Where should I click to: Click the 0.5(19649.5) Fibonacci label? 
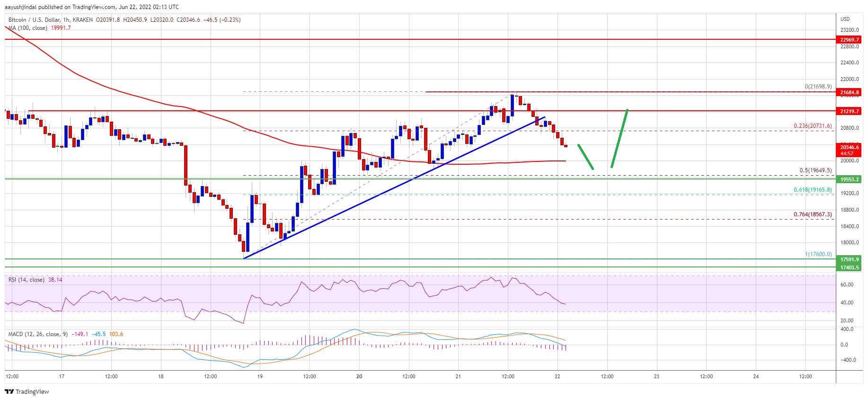pyautogui.click(x=815, y=170)
